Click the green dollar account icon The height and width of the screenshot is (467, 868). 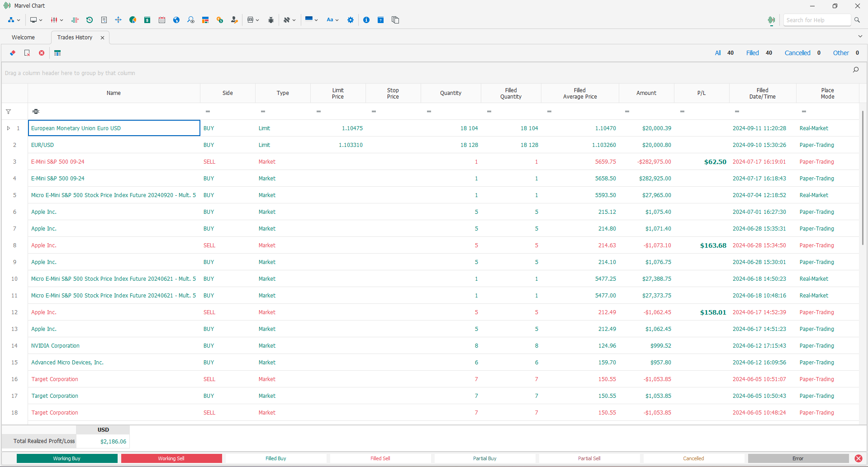click(147, 20)
